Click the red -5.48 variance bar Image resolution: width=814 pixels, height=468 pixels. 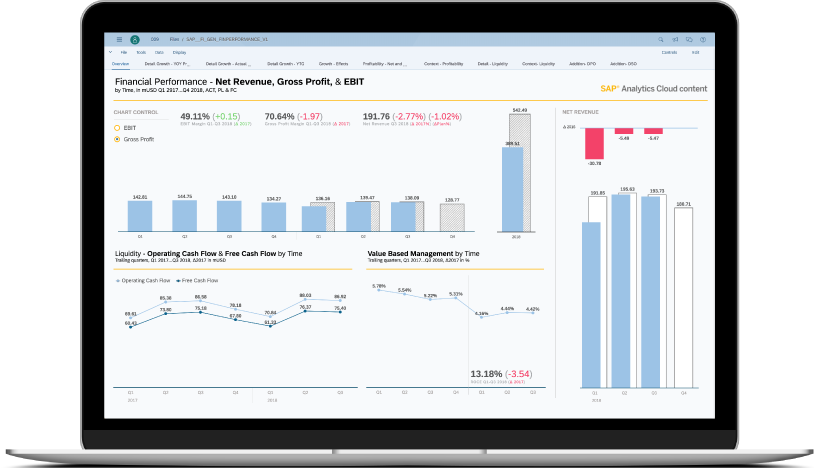pyautogui.click(x=624, y=131)
